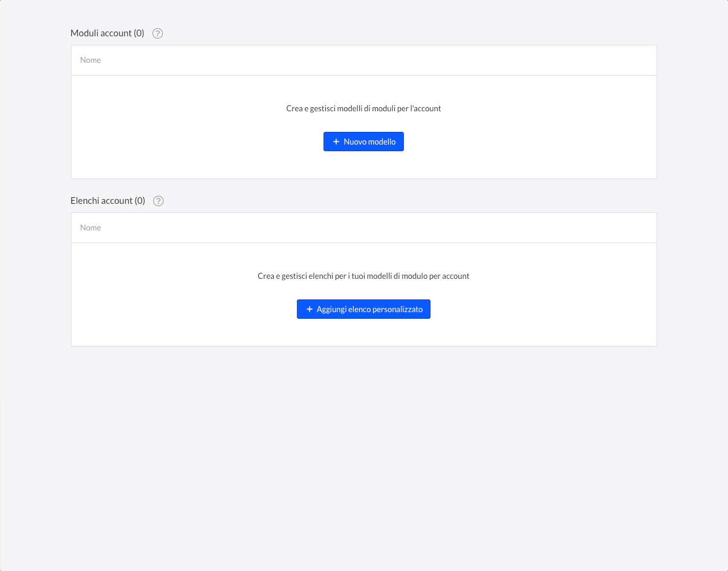Click the Nuovo modello button
Screen dimensions: 728x571
(x=363, y=142)
